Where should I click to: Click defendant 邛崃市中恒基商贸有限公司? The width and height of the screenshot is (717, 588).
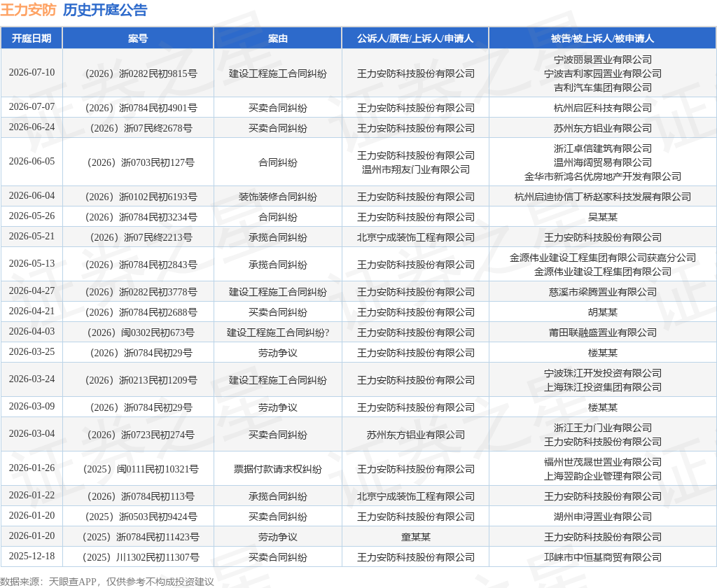point(603,557)
